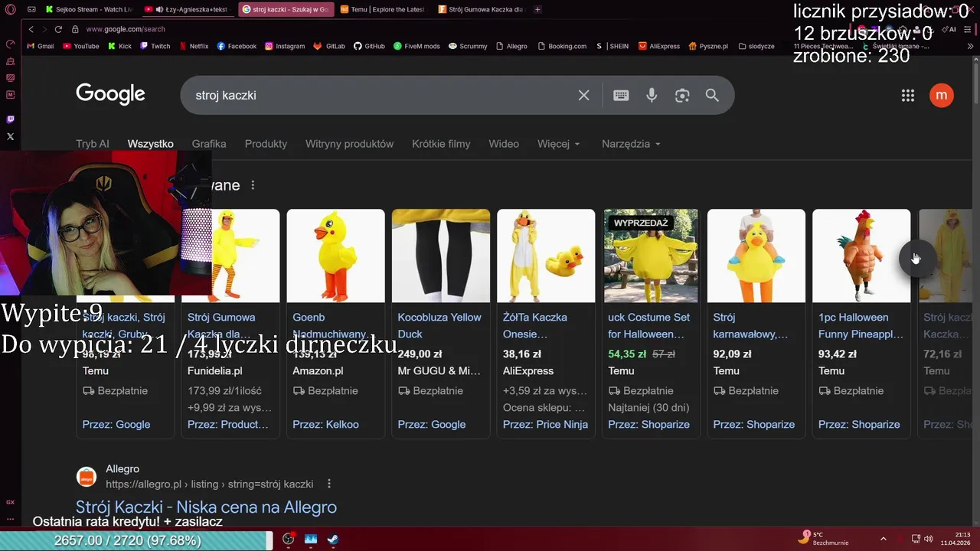This screenshot has width=980, height=551.
Task: Switch to the Temu browser tab
Action: tap(383, 9)
